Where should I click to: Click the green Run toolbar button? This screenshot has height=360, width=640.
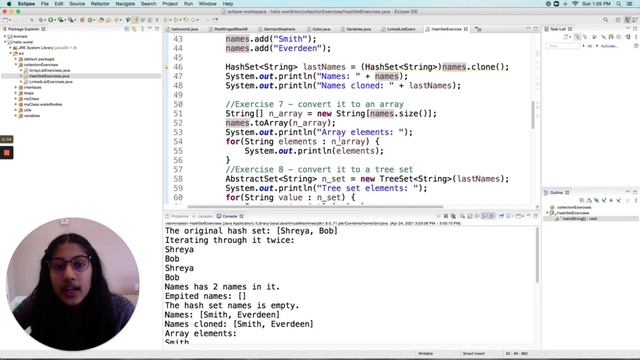[x=51, y=20]
